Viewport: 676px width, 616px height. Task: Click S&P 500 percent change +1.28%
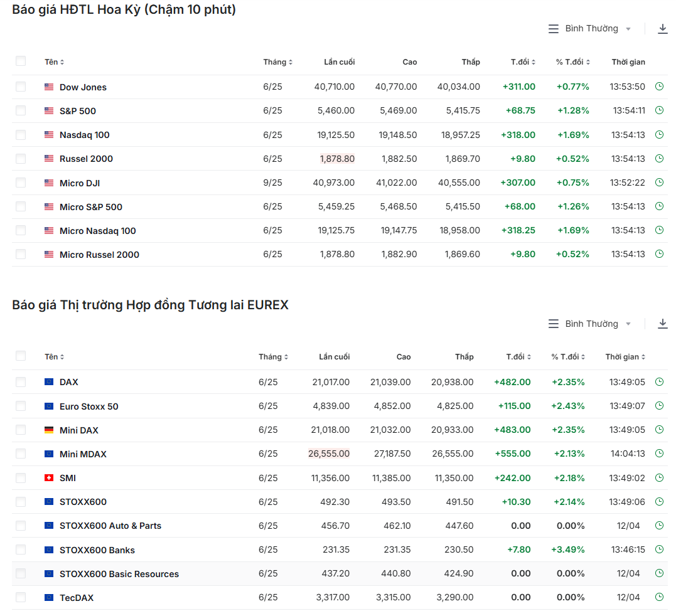[573, 110]
